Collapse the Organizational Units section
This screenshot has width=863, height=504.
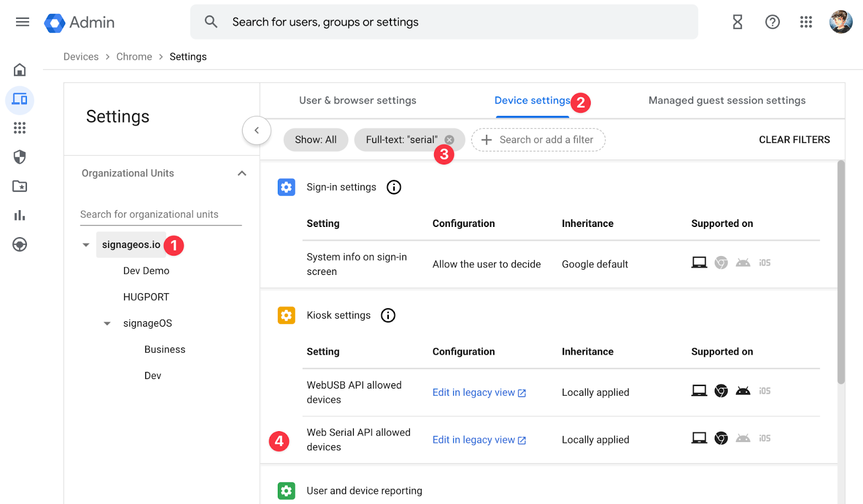[242, 173]
